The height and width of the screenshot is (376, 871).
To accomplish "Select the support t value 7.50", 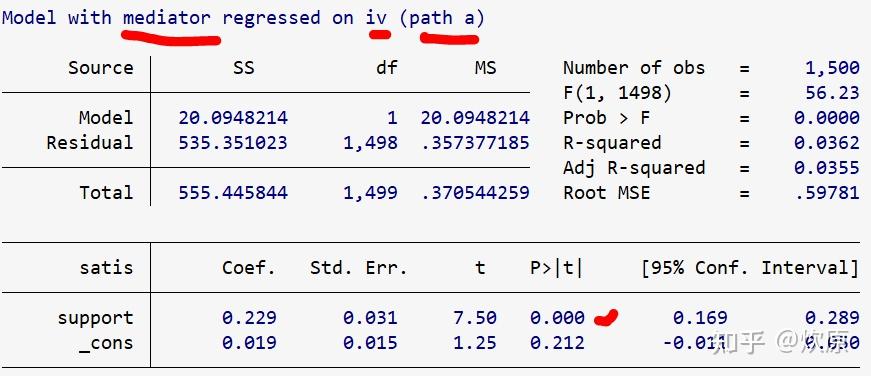I will tap(474, 318).
